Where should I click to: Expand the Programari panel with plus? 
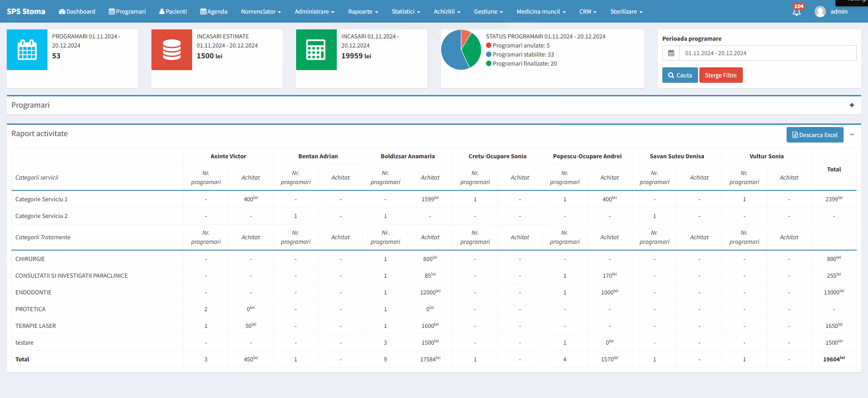(852, 105)
